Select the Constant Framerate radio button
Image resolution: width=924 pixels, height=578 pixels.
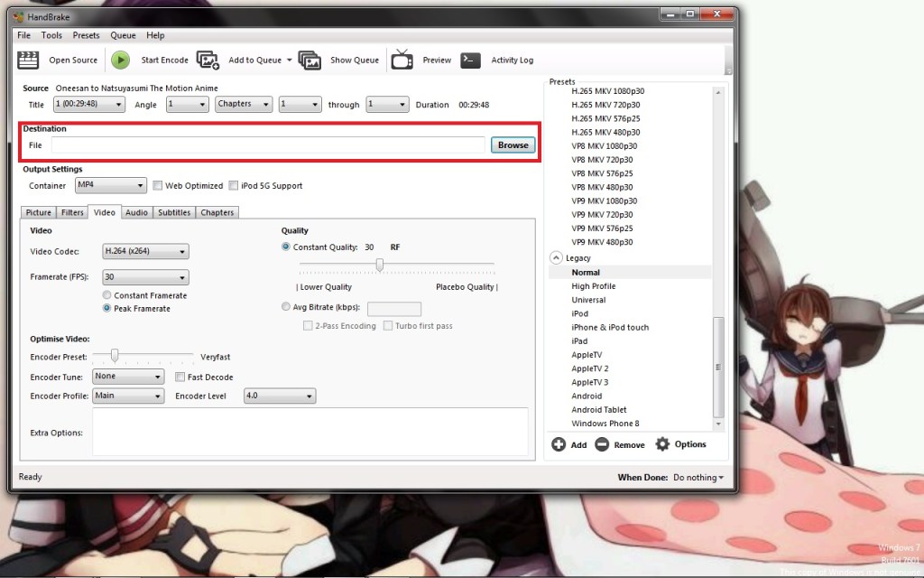coord(107,295)
